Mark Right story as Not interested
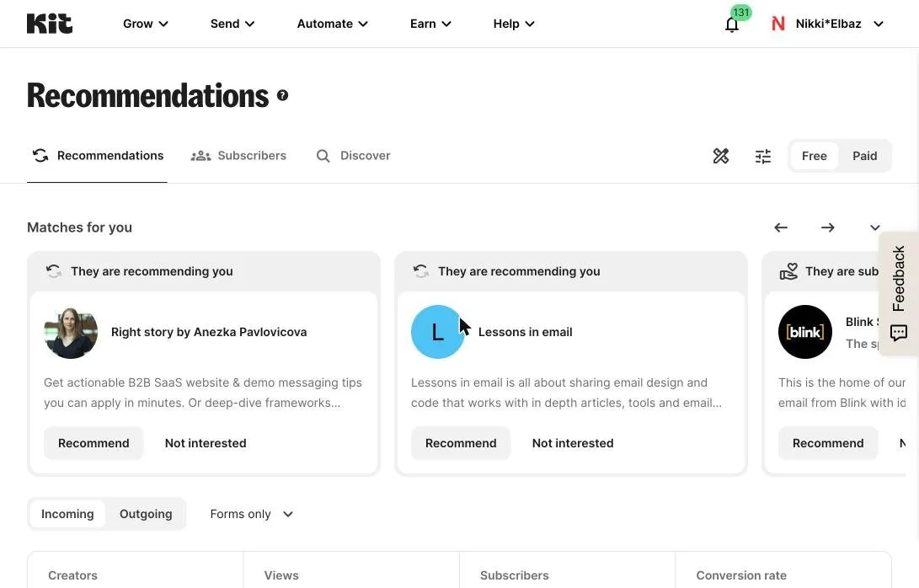 click(206, 443)
